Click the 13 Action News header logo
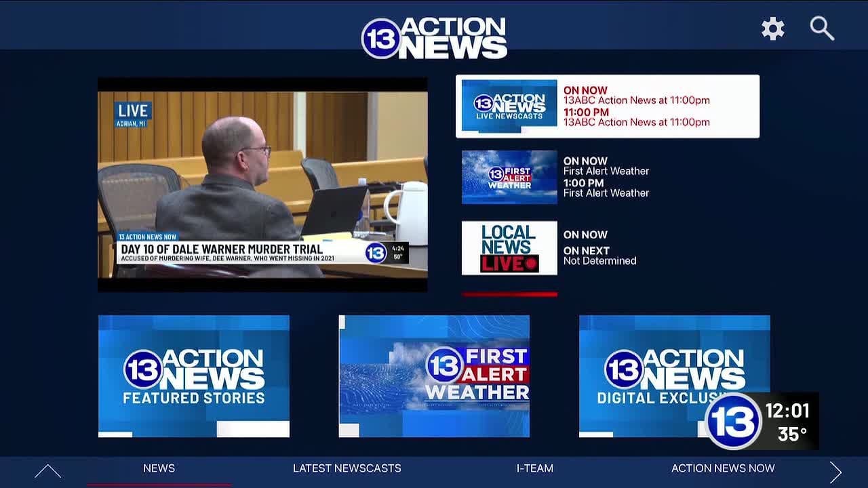Viewport: 868px width, 488px height. 434,37
